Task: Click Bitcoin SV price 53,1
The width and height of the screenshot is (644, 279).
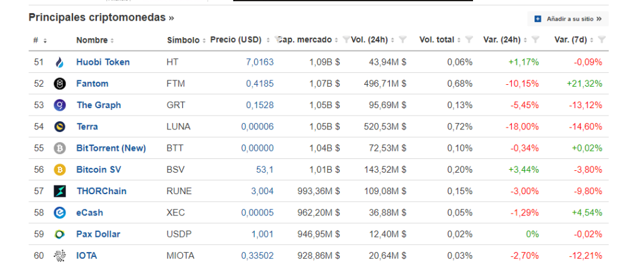Action: click(x=265, y=170)
